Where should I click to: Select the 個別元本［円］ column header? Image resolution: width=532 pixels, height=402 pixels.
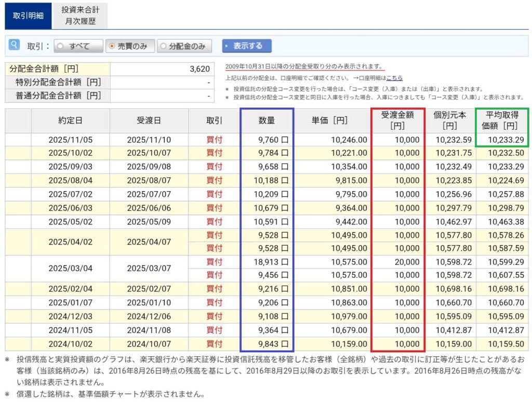tap(450, 120)
